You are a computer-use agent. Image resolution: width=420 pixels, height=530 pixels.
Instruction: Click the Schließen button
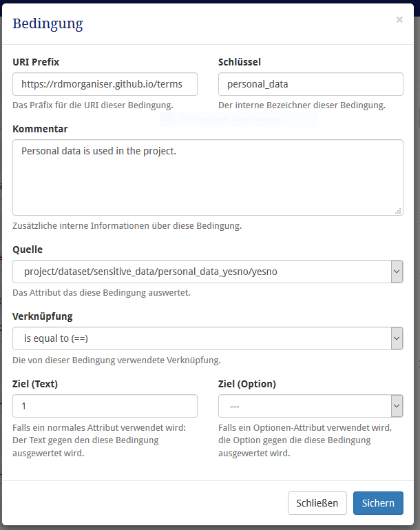(x=317, y=503)
